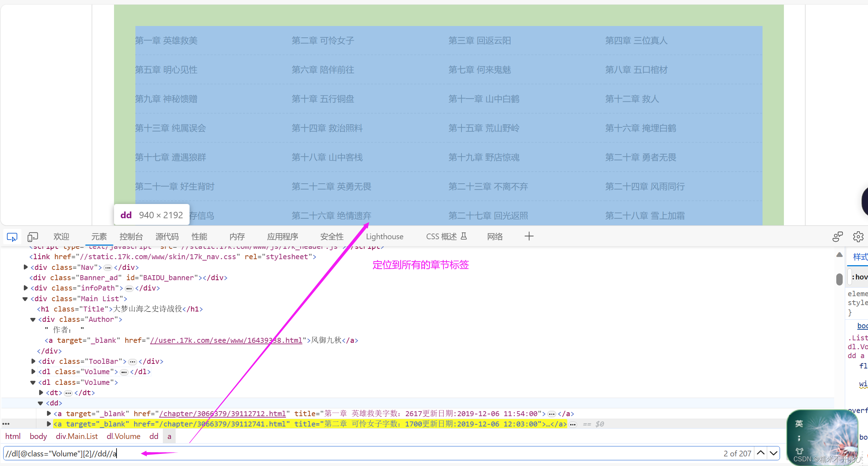Expand the div.Nav tree node
Viewport: 868px width, 466px height.
click(x=25, y=267)
